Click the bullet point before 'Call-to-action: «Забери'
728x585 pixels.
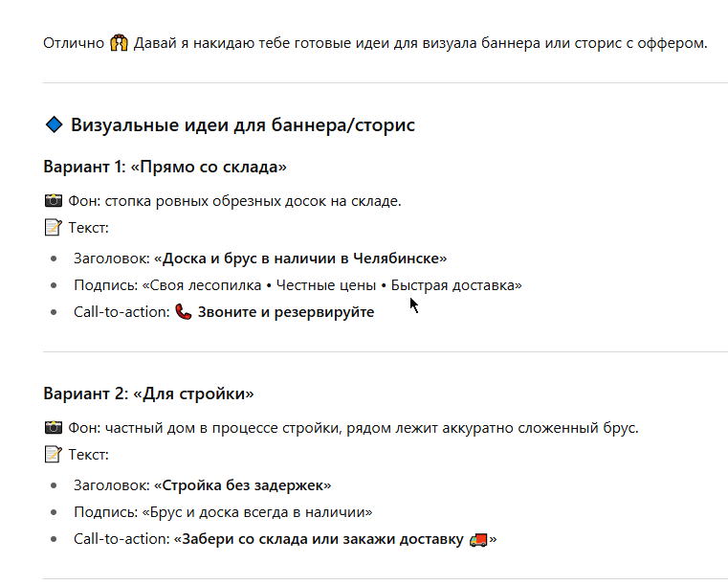click(54, 539)
